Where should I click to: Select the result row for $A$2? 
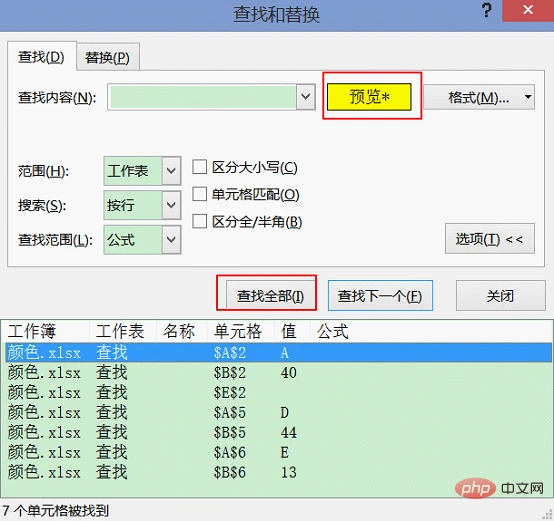[x=278, y=353]
